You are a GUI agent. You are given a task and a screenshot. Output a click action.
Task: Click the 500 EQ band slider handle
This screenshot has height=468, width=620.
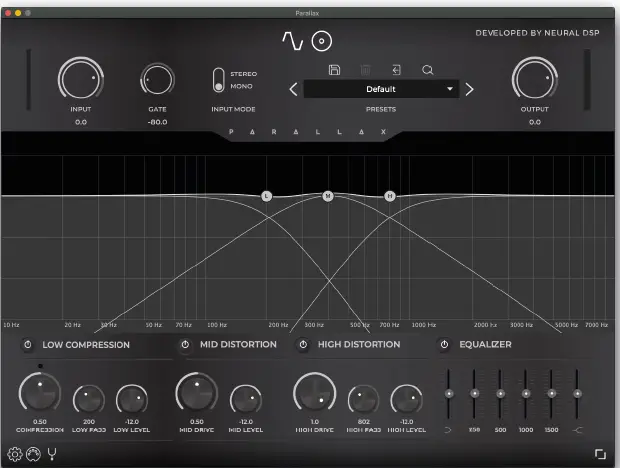[500, 394]
